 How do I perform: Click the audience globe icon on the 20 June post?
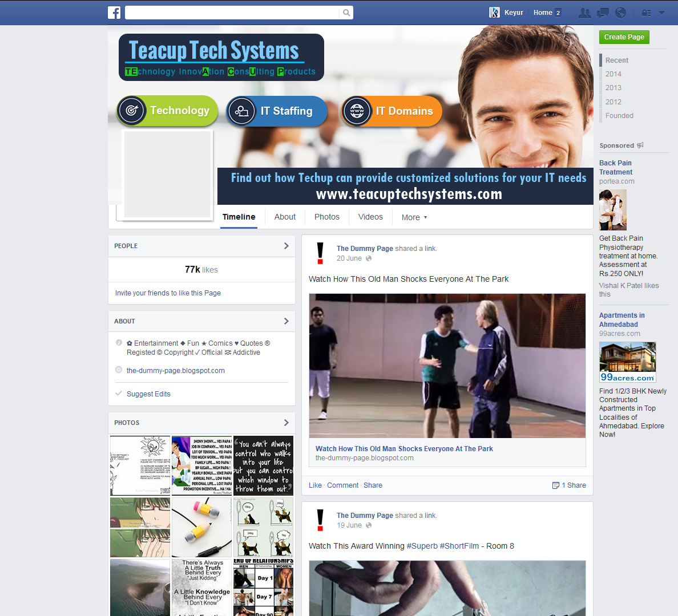point(369,258)
